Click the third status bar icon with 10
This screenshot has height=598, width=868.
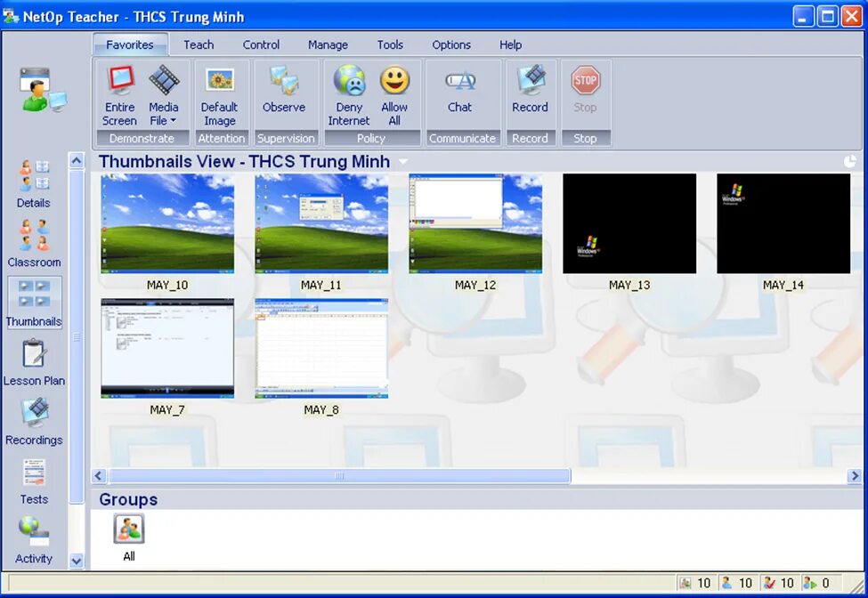(x=769, y=583)
